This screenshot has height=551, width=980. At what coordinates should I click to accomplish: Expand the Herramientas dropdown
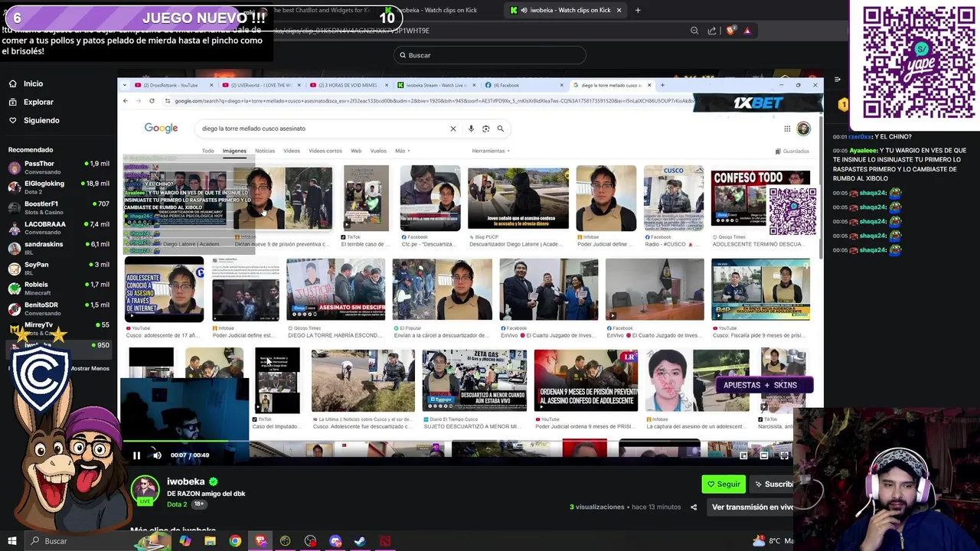(491, 151)
